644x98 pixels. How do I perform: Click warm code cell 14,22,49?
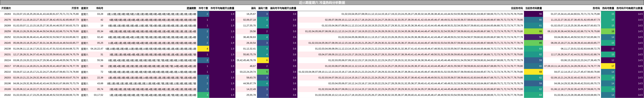pos(251,89)
